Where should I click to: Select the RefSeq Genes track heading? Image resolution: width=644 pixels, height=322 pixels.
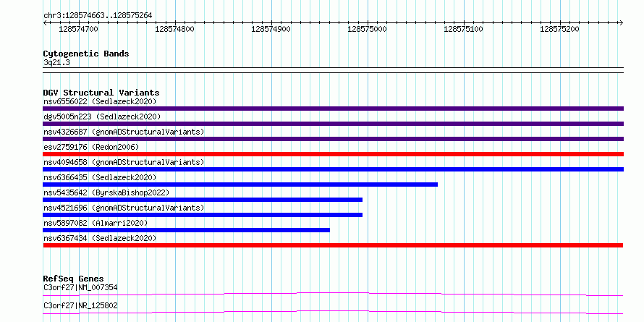[x=74, y=279]
